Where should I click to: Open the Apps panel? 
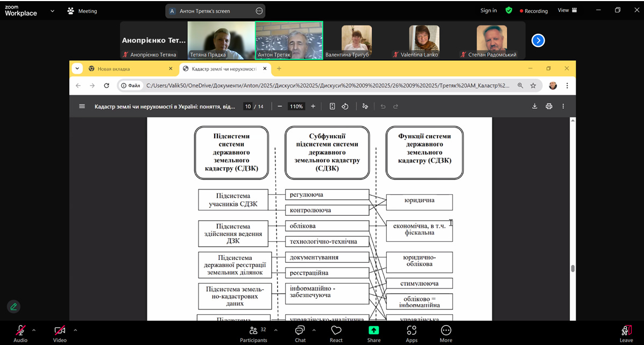(412, 333)
